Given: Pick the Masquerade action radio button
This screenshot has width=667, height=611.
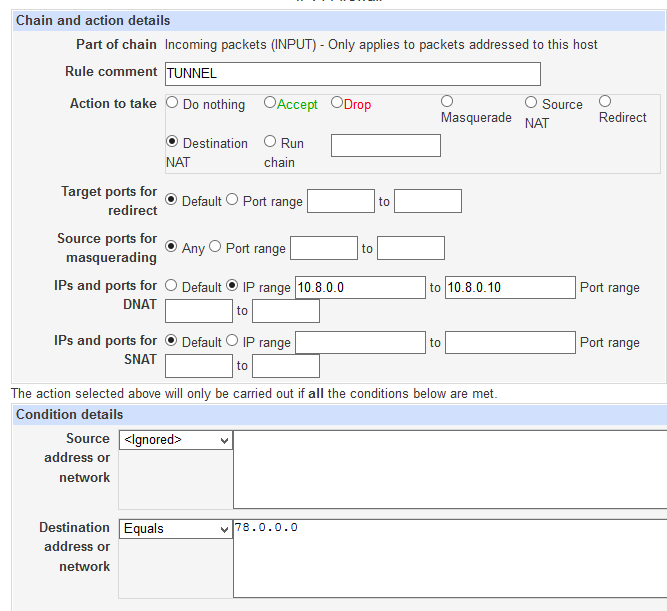Looking at the screenshot, I should (x=447, y=101).
